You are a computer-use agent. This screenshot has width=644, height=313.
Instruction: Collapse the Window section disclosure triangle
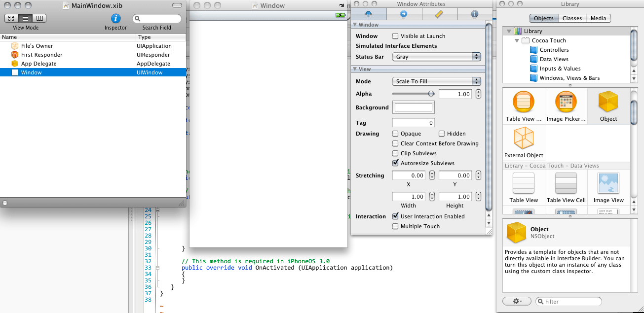pos(354,25)
